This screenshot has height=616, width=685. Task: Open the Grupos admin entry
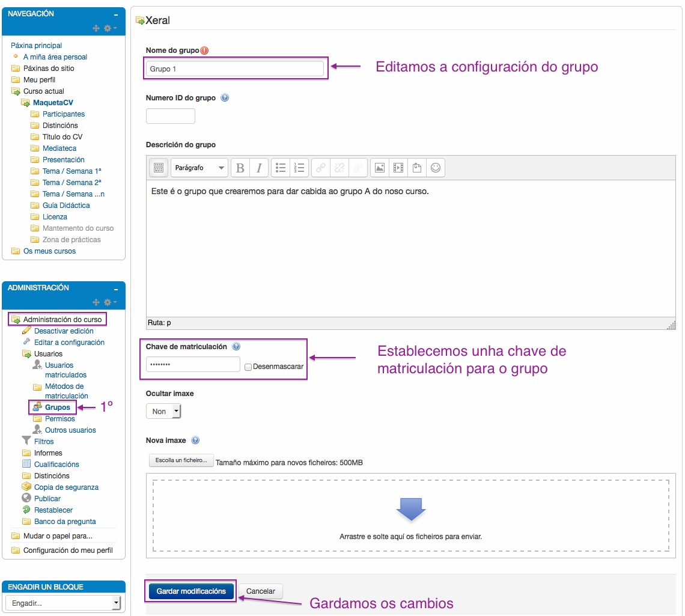pos(59,407)
